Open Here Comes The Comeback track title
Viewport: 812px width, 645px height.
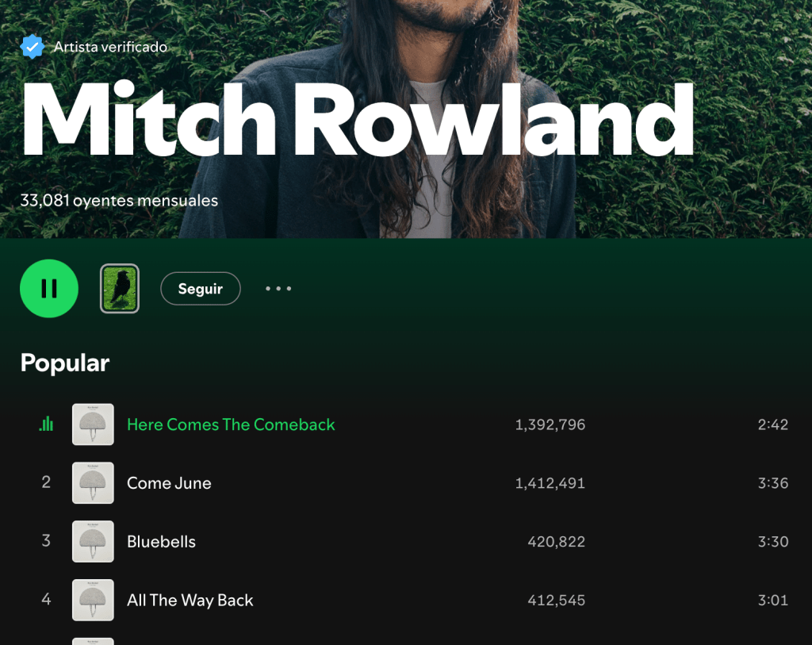pyautogui.click(x=231, y=424)
